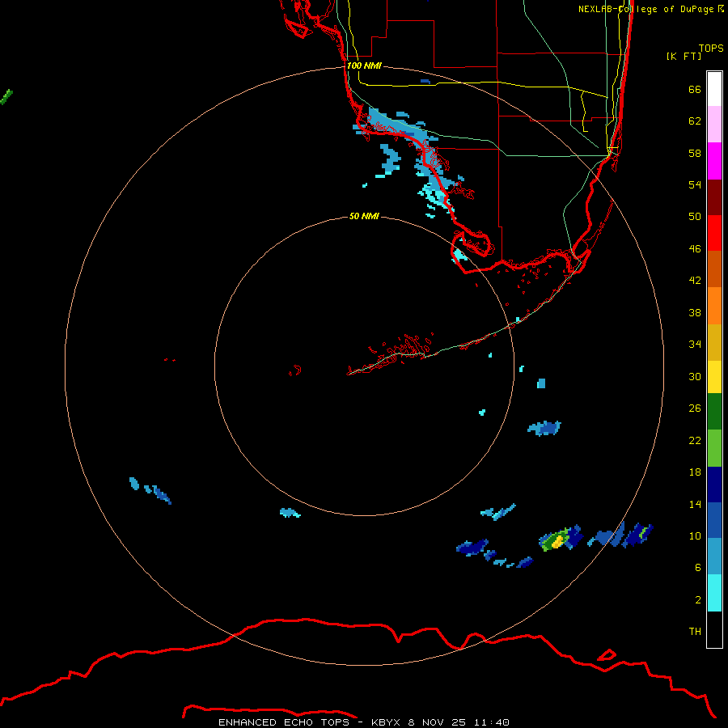
Task: Click the medium blue legend swatch
Action: (x=714, y=520)
